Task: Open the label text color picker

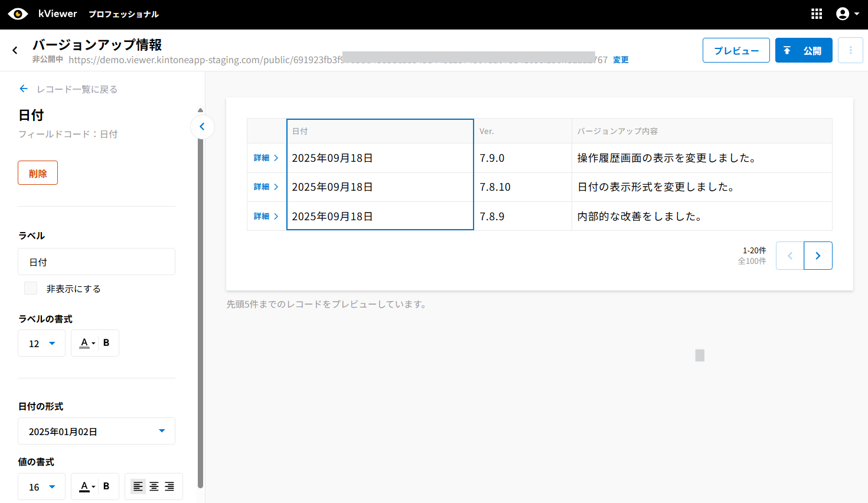Action: 87,343
